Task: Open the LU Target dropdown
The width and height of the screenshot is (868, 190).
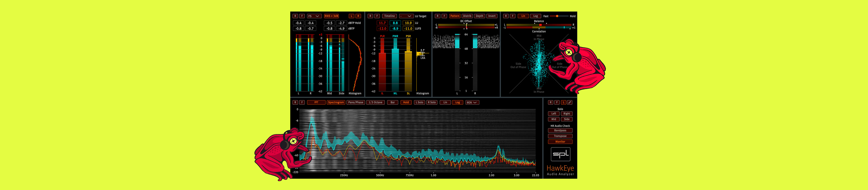Action: pyautogui.click(x=406, y=16)
